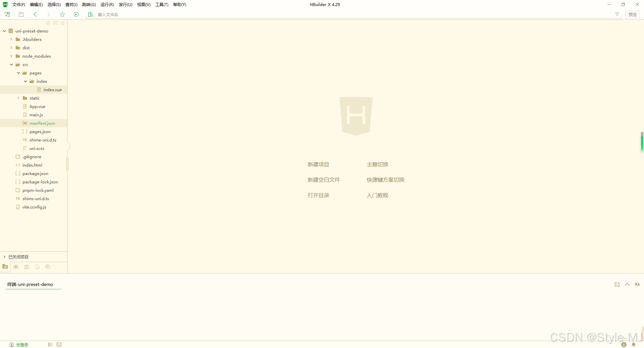644x348 pixels.
Task: Expand the dist folder
Action: click(x=11, y=48)
